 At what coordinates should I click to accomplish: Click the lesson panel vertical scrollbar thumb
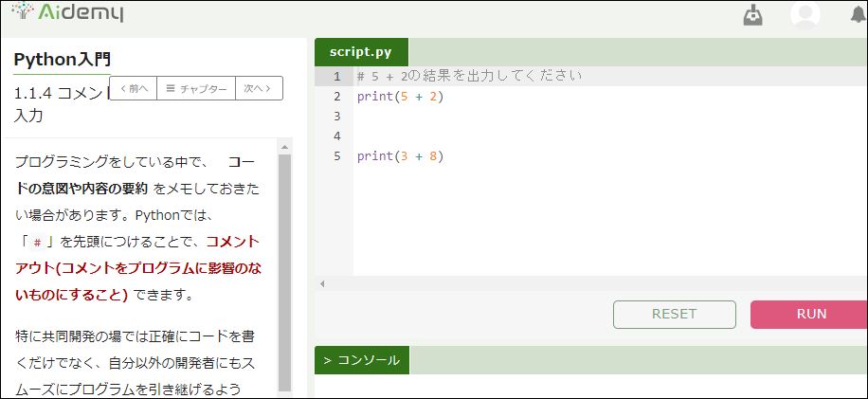point(284,272)
